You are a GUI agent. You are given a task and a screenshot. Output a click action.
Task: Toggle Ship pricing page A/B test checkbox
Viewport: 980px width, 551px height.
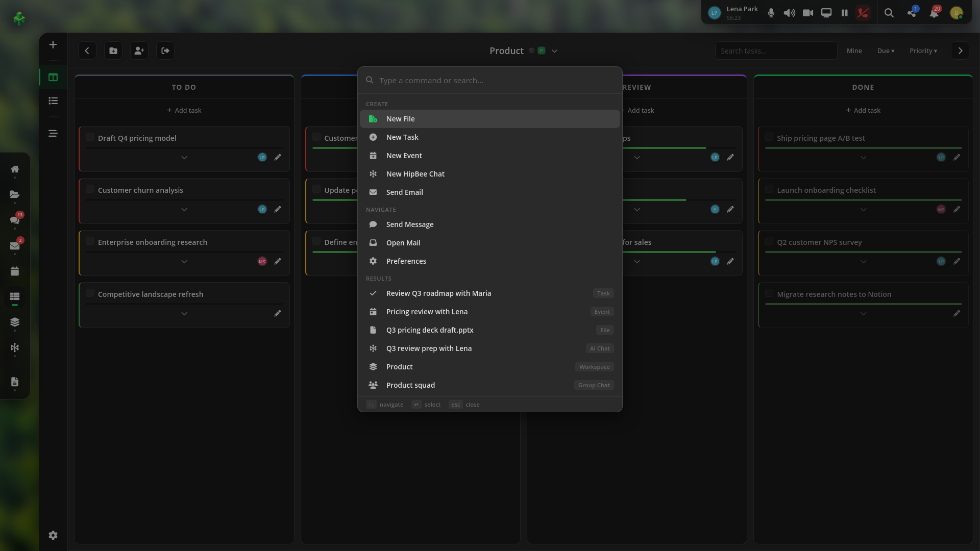[x=769, y=137]
